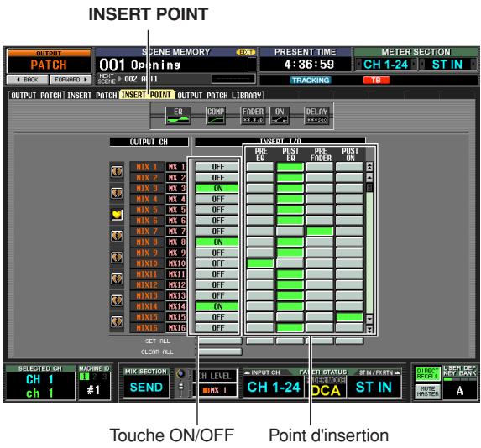Click the EDIT indicator in Scene Memory
This screenshot has height=448, width=481.
coord(246,53)
